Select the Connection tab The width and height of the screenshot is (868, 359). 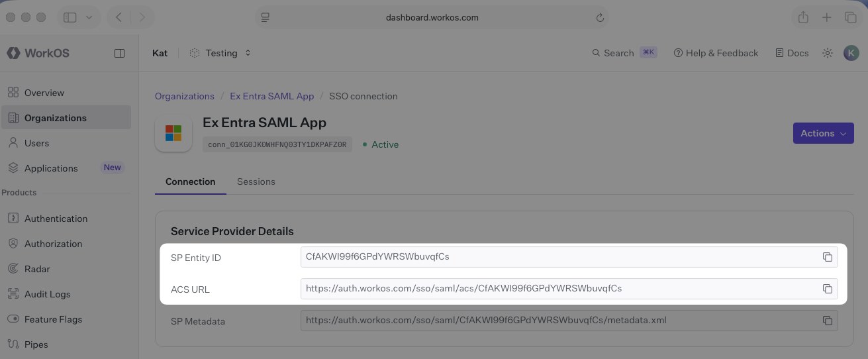pyautogui.click(x=190, y=181)
